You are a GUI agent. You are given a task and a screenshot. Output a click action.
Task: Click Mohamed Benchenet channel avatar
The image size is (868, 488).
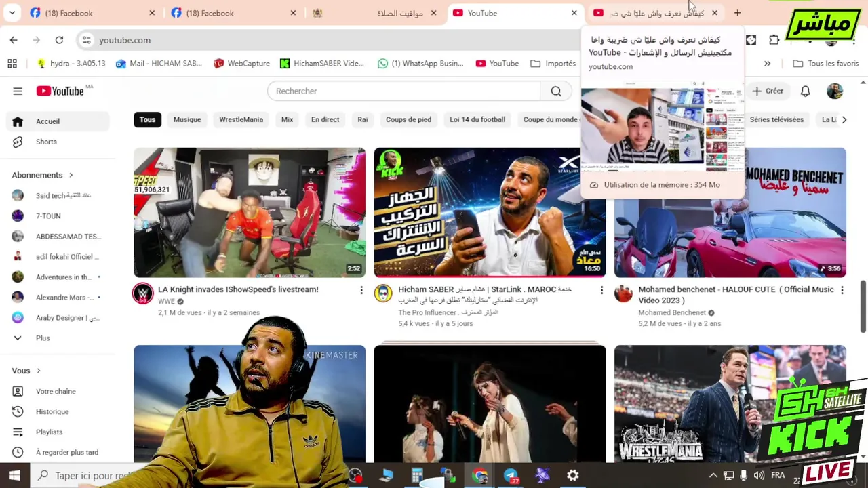click(x=623, y=293)
